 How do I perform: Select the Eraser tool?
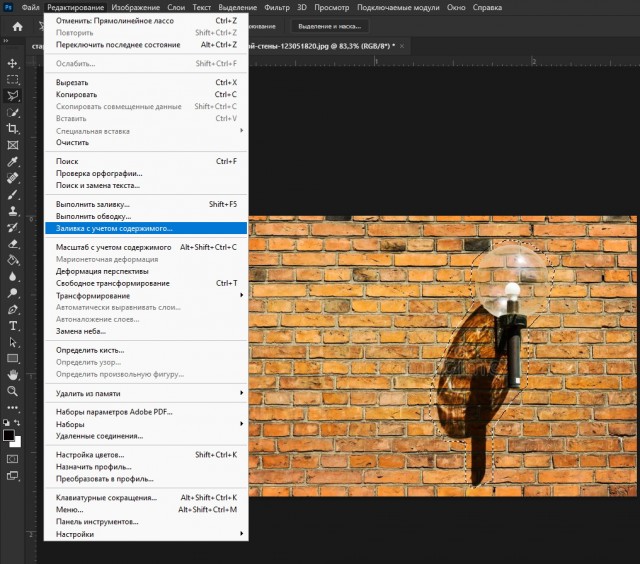coord(13,243)
